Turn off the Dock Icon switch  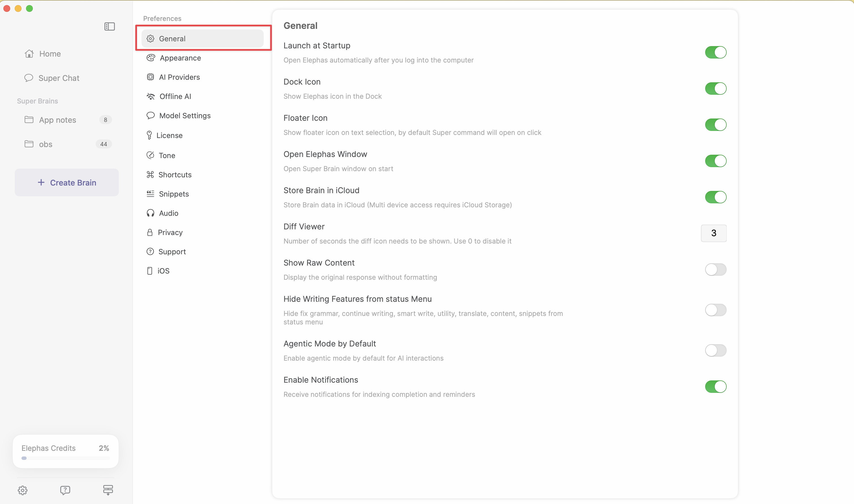(715, 89)
